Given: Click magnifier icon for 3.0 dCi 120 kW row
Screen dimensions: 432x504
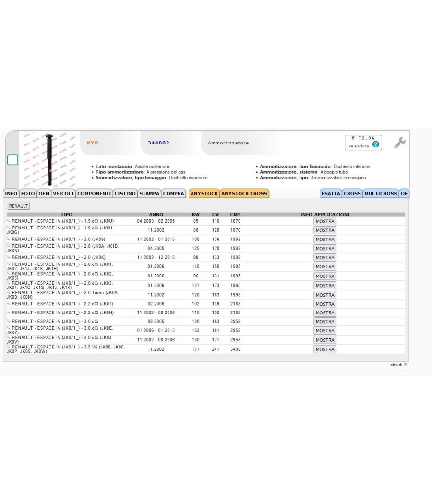Looking at the screenshot, I should coord(9,321).
